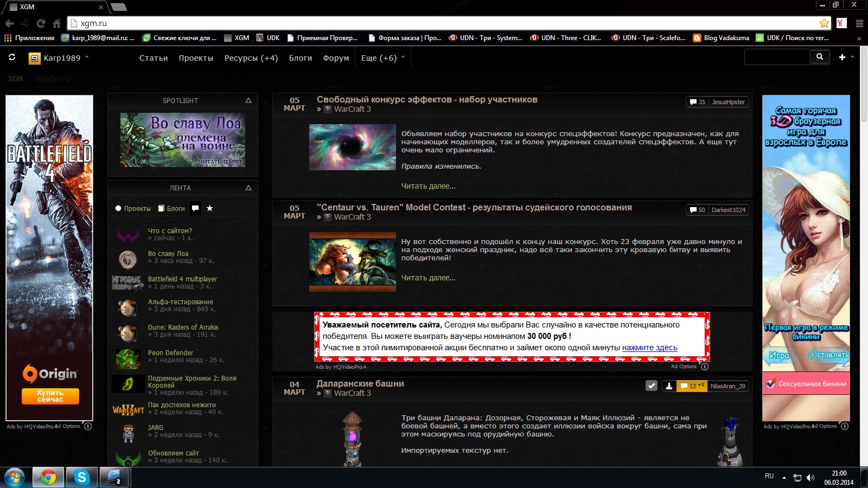Open the mail.ru karp_1989 bookmark

coord(98,38)
